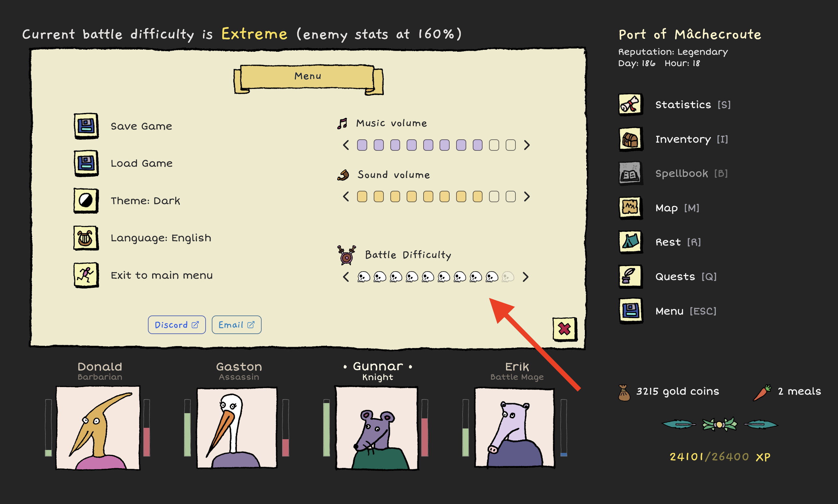
Task: Click the Exit to main menu running figure icon
Action: pyautogui.click(x=86, y=275)
